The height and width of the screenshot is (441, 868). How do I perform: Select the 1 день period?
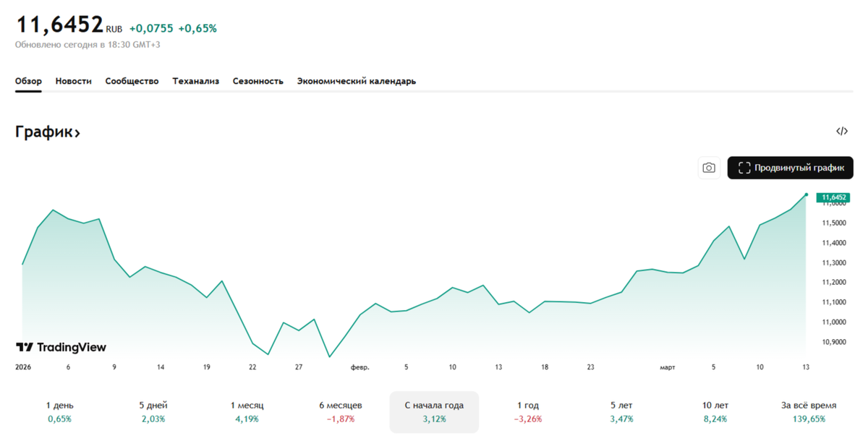pos(60,412)
